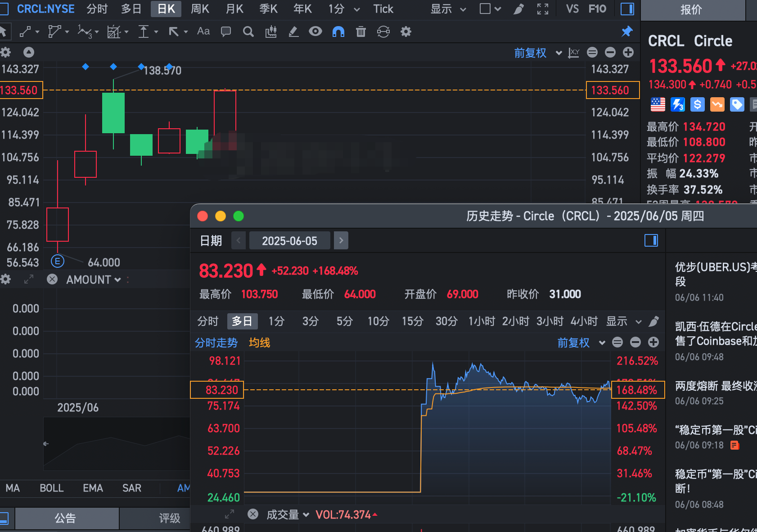Open the VS comparison button
The width and height of the screenshot is (757, 532).
pos(572,9)
